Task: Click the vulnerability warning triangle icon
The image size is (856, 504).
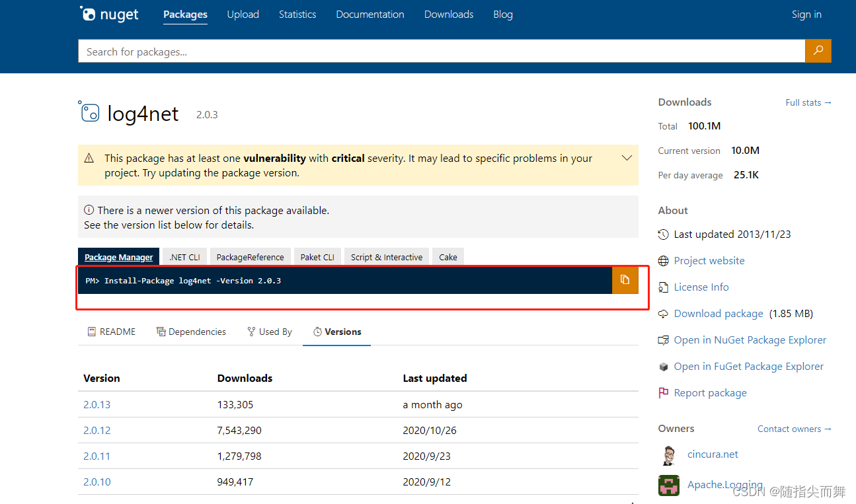Action: (89, 159)
